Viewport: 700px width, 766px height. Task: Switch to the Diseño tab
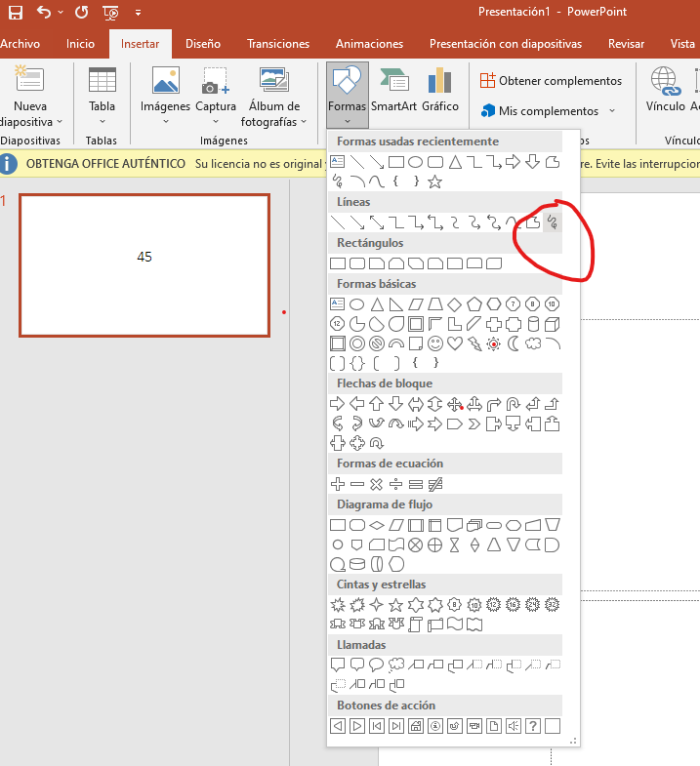click(x=203, y=44)
